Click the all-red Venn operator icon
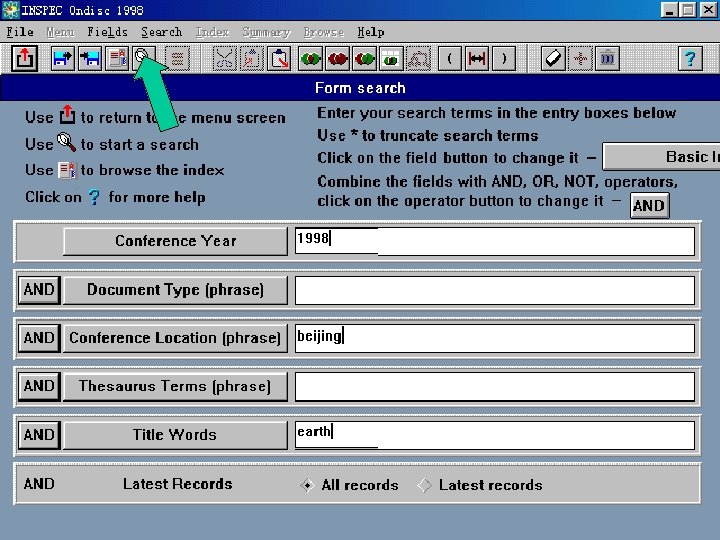The image size is (720, 540). (x=338, y=58)
